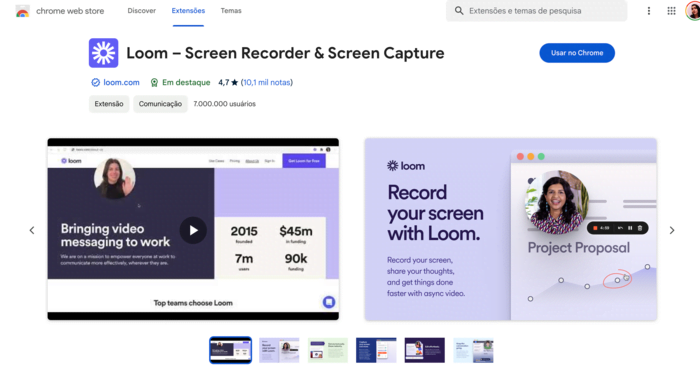700x386 pixels.
Task: Click the user profile avatar
Action: coord(693,11)
